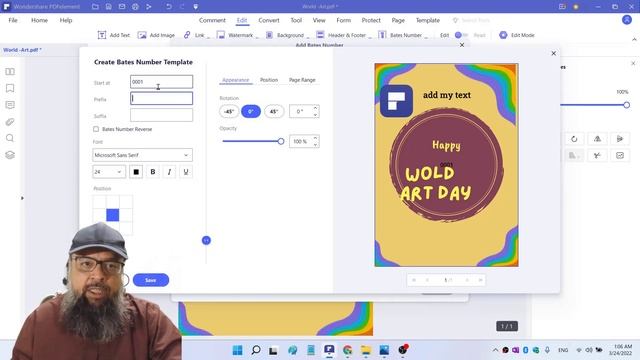Open the attachments paperclip panel

point(10,122)
